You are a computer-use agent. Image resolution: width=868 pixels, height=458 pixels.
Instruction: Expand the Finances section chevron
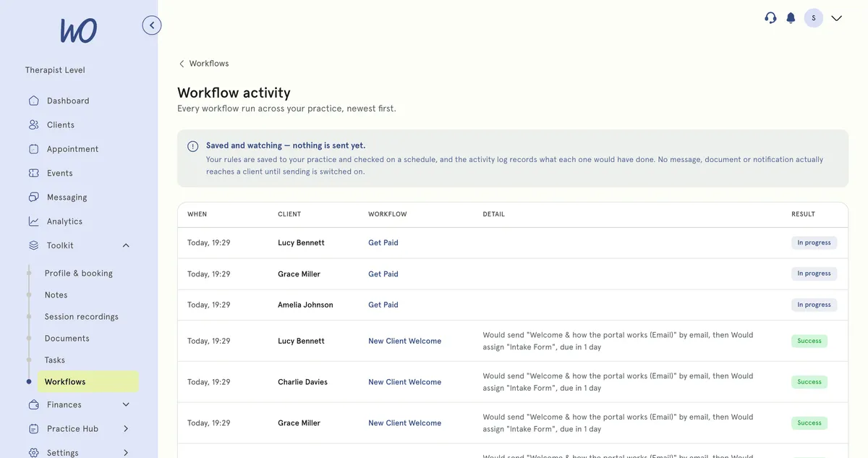tap(126, 404)
